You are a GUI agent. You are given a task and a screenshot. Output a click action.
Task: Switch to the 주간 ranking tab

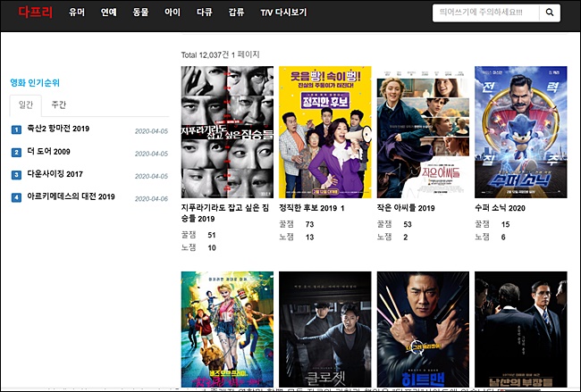pyautogui.click(x=58, y=104)
